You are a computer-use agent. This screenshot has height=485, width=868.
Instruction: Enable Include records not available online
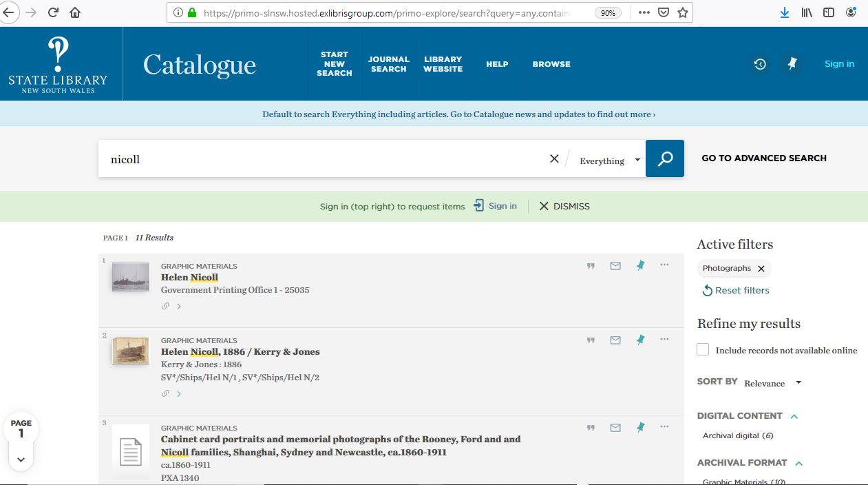click(x=703, y=350)
